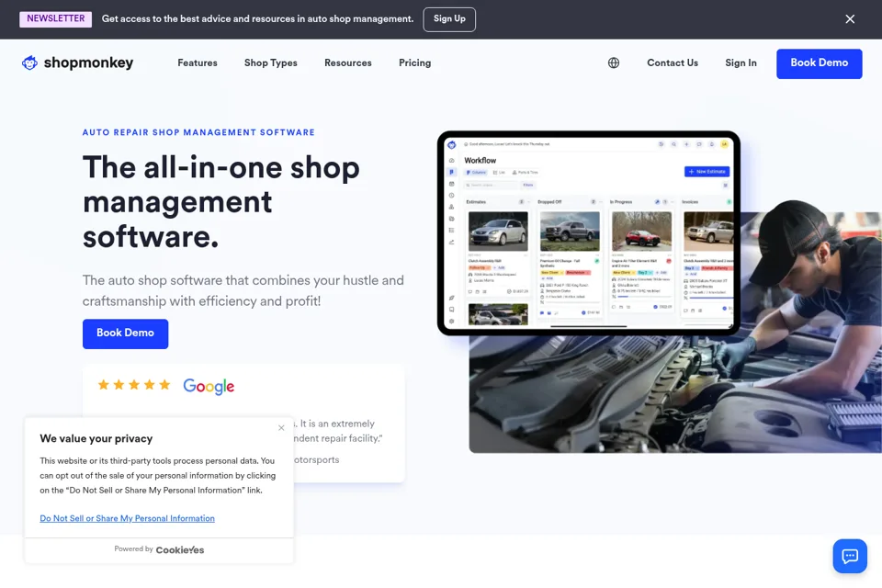This screenshot has height=588, width=882.
Task: Close the privacy popup
Action: (x=281, y=427)
